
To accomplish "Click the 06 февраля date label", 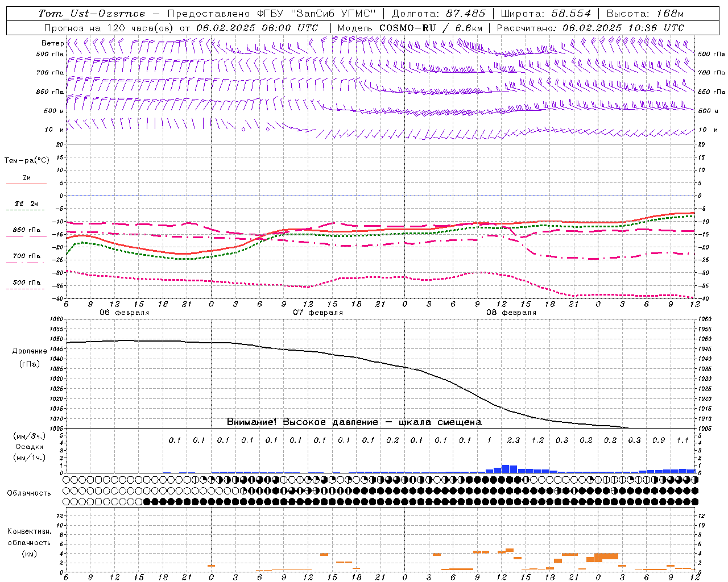I will coord(124,313).
